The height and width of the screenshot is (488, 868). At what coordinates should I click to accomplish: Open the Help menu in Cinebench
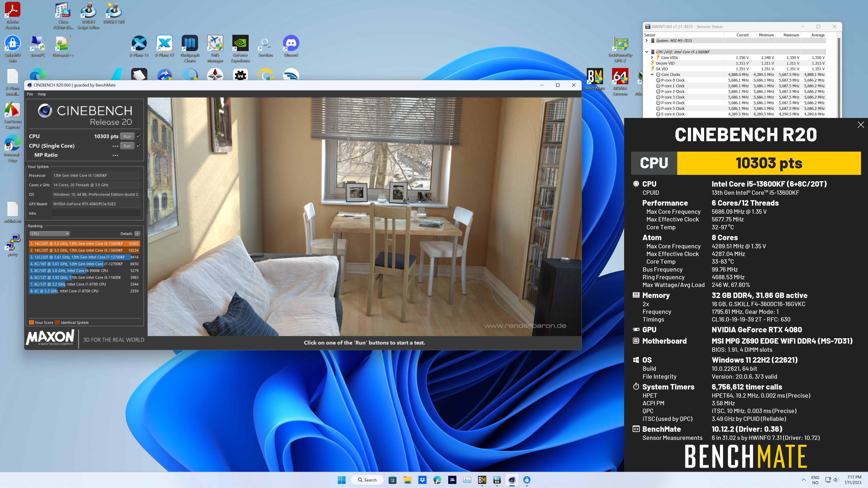[41, 94]
